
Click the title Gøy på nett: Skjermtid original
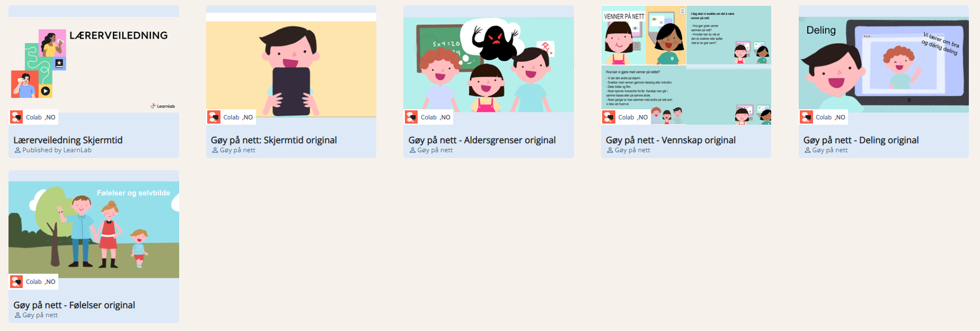(273, 140)
